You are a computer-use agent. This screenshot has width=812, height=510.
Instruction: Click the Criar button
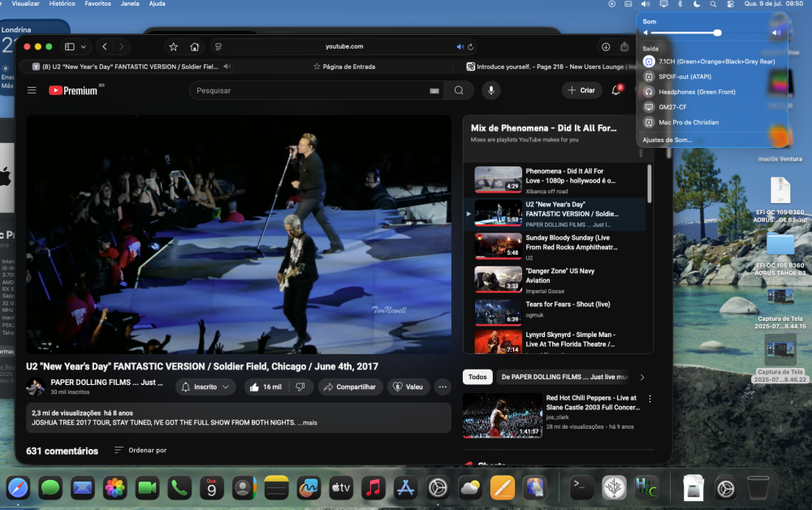581,90
